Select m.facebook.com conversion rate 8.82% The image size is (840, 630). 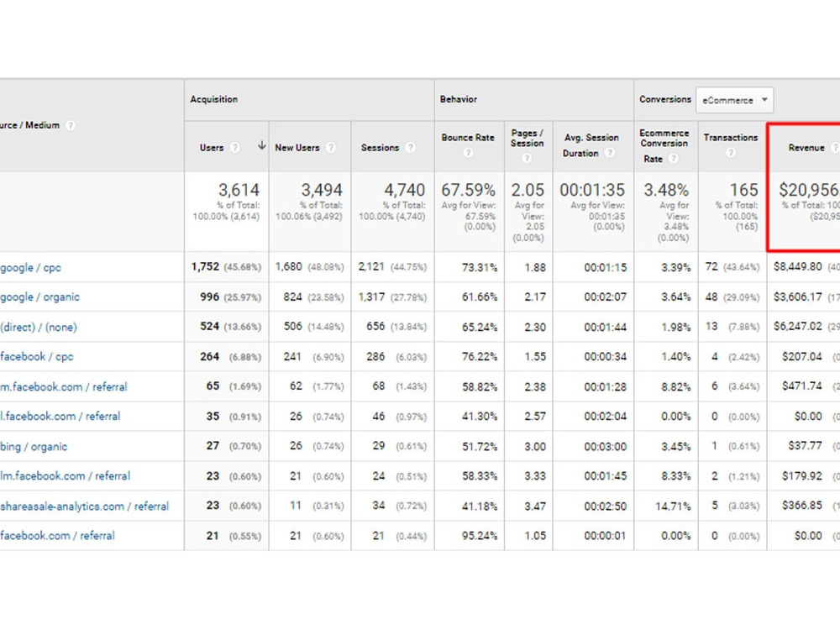[x=675, y=386]
